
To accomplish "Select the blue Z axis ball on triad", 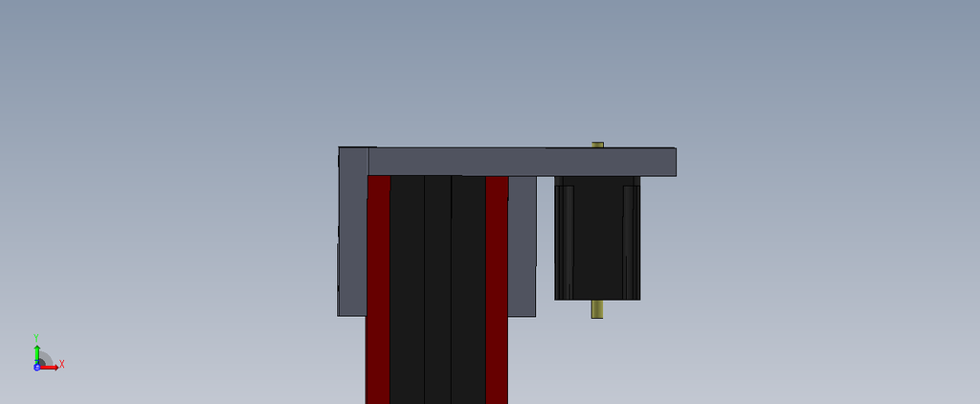I will click(36, 367).
